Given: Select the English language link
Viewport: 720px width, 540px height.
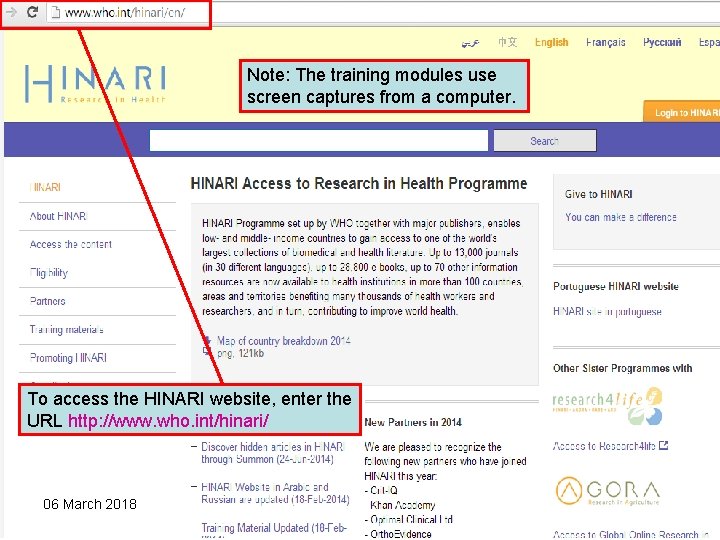Looking at the screenshot, I should [x=551, y=42].
